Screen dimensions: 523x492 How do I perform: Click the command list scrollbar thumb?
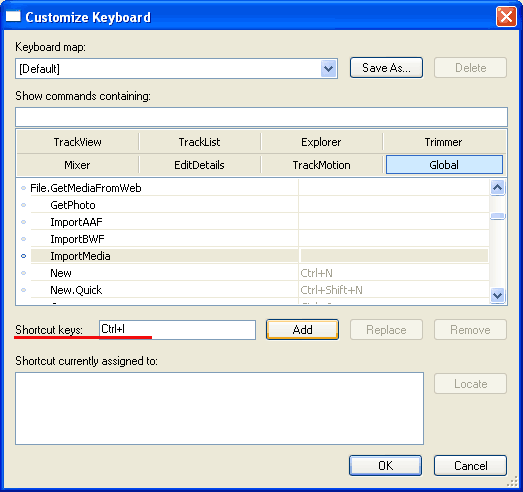[497, 216]
